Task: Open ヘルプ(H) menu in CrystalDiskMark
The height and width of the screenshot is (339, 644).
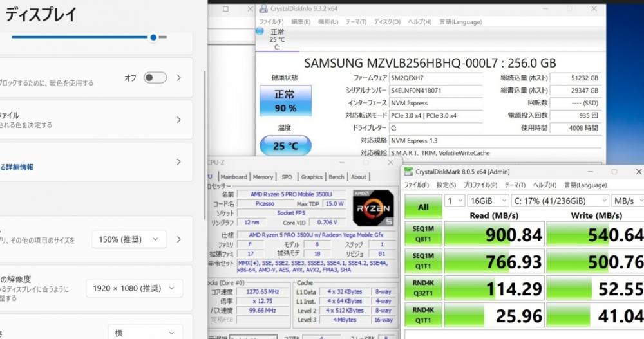Action: (545, 185)
